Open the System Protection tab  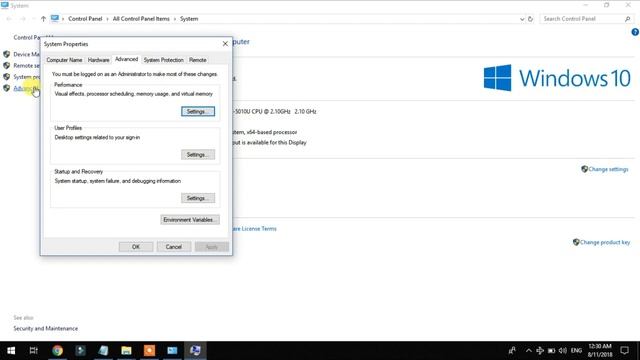pos(163,60)
